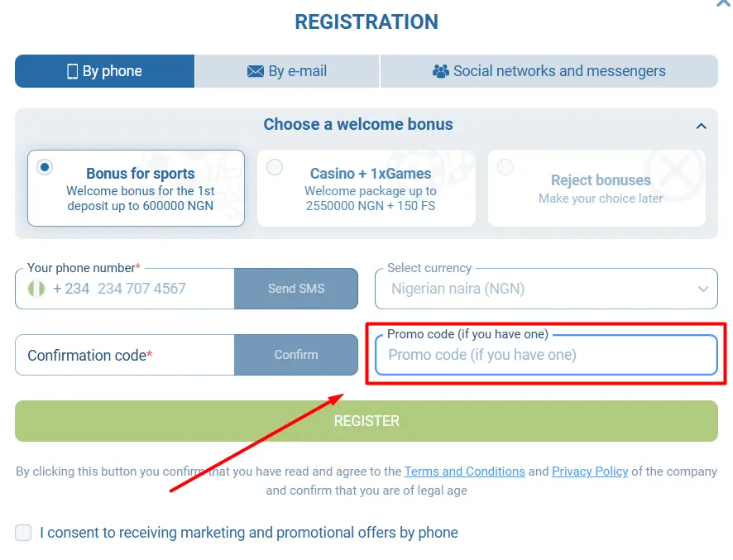Focus the Promo code input field
The image size is (733, 560).
[546, 356]
